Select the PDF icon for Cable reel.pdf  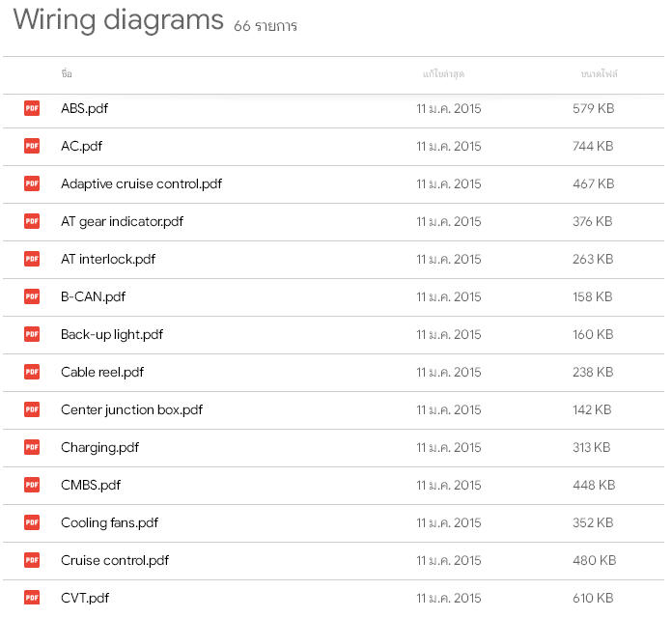[x=32, y=372]
